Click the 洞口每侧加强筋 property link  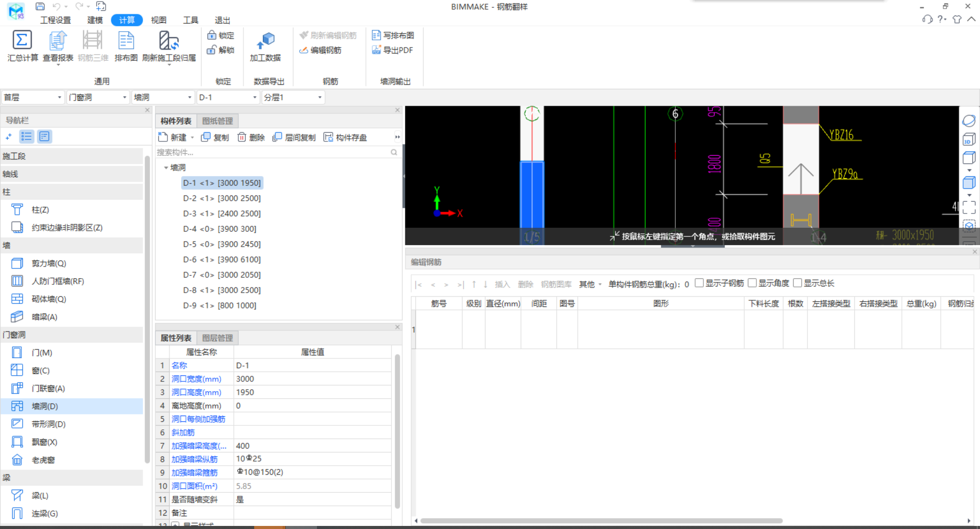(x=198, y=419)
